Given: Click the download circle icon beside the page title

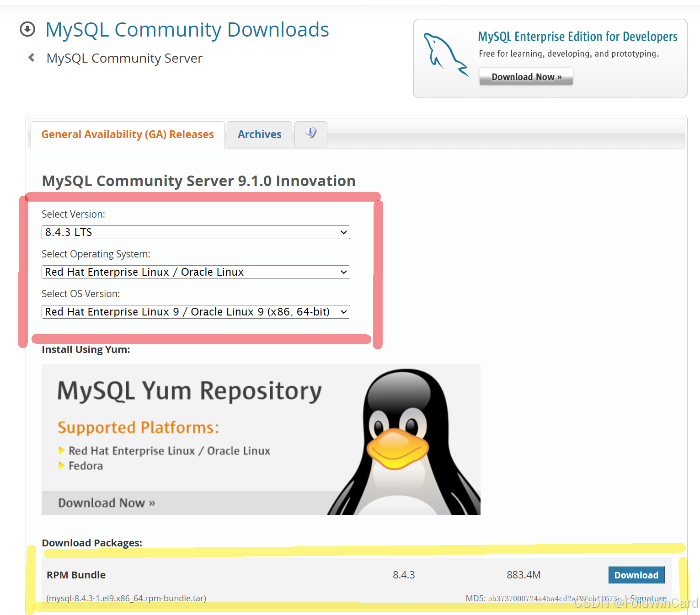Looking at the screenshot, I should (27, 29).
